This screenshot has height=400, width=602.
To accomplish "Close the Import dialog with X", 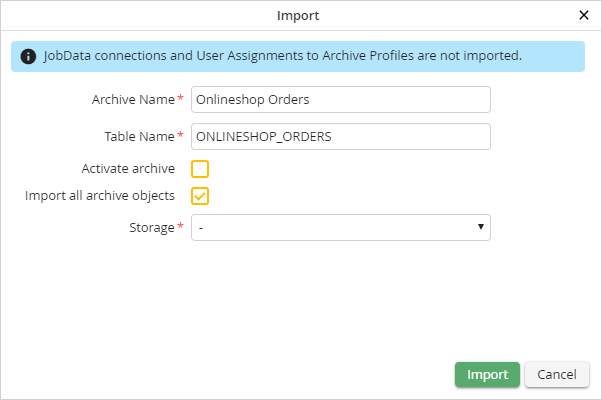I will click(x=584, y=15).
